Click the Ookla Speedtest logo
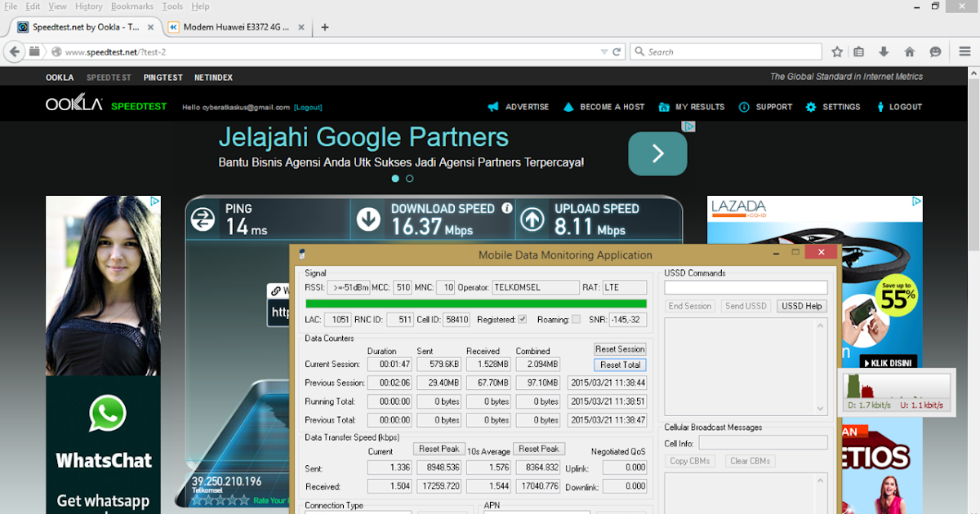Image resolution: width=980 pixels, height=514 pixels. click(x=106, y=105)
